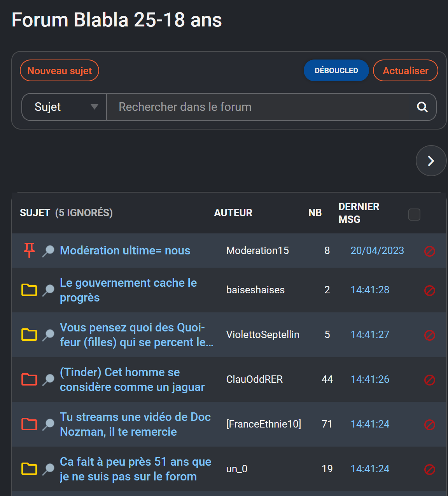The height and width of the screenshot is (496, 448).
Task: Click the ignore icon on the Doc Nozman topic row
Action: (429, 424)
